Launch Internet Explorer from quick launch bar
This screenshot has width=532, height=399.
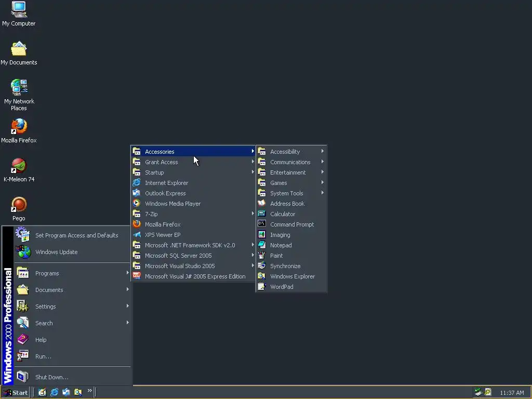pos(54,392)
